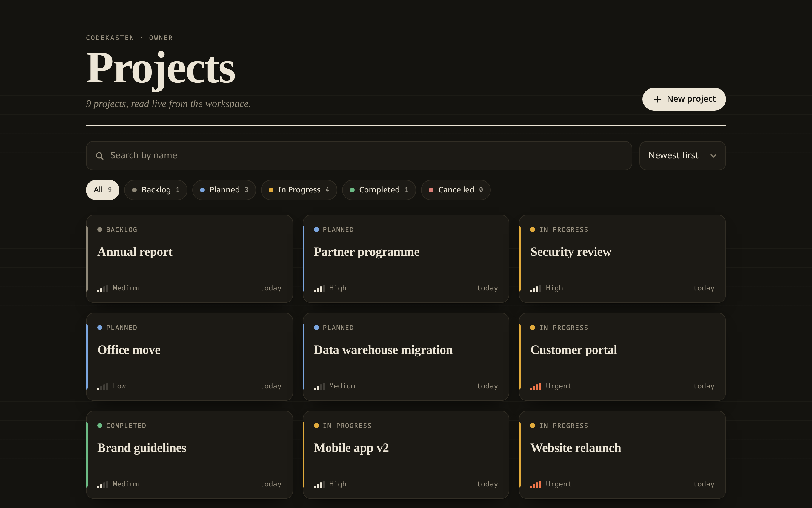Image resolution: width=812 pixels, height=508 pixels.
Task: Create a New project
Action: 684,99
